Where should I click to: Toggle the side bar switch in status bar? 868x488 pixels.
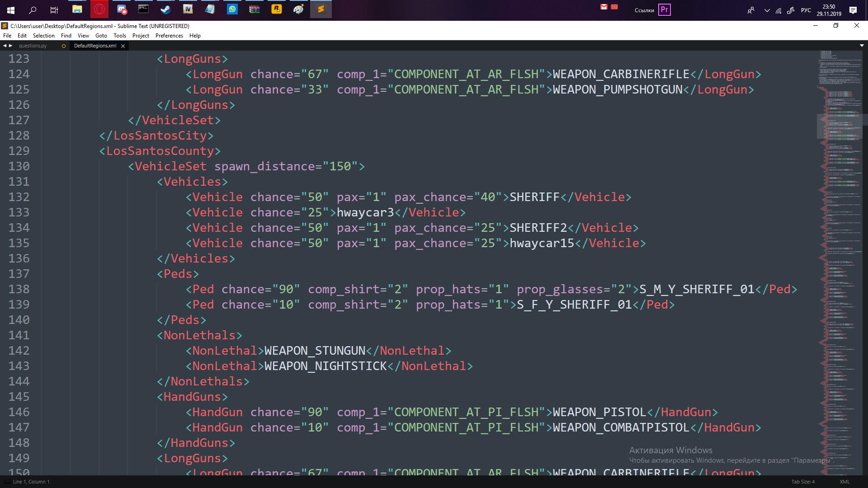[x=7, y=482]
